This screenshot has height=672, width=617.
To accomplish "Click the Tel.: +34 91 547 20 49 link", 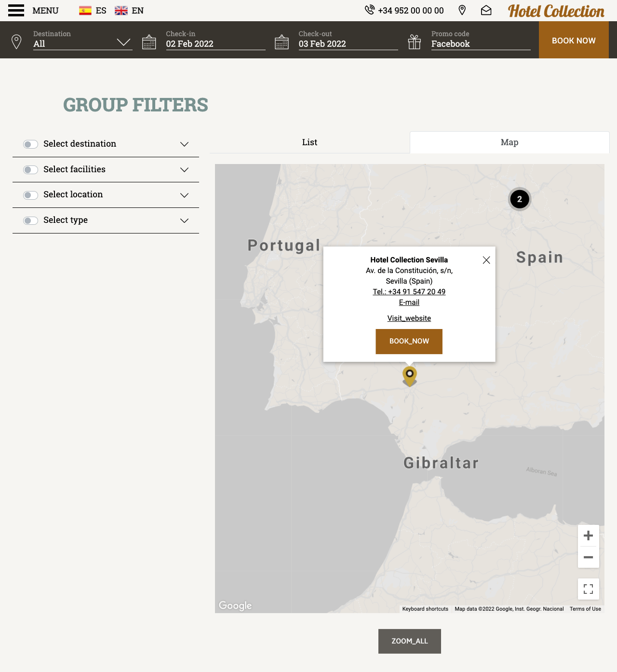I will 409,292.
